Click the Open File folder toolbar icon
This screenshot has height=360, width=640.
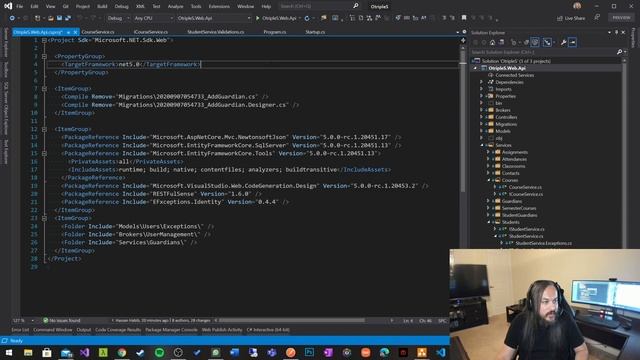tap(51, 18)
